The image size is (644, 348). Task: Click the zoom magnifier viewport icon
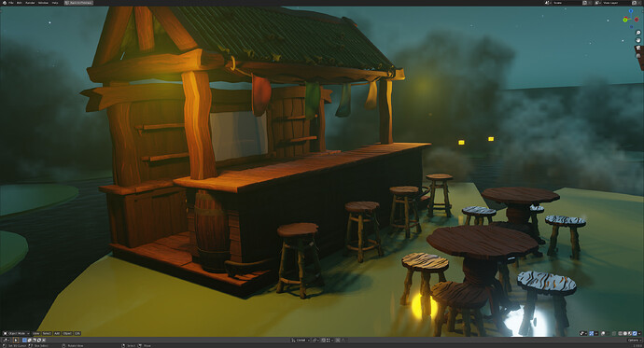638,33
